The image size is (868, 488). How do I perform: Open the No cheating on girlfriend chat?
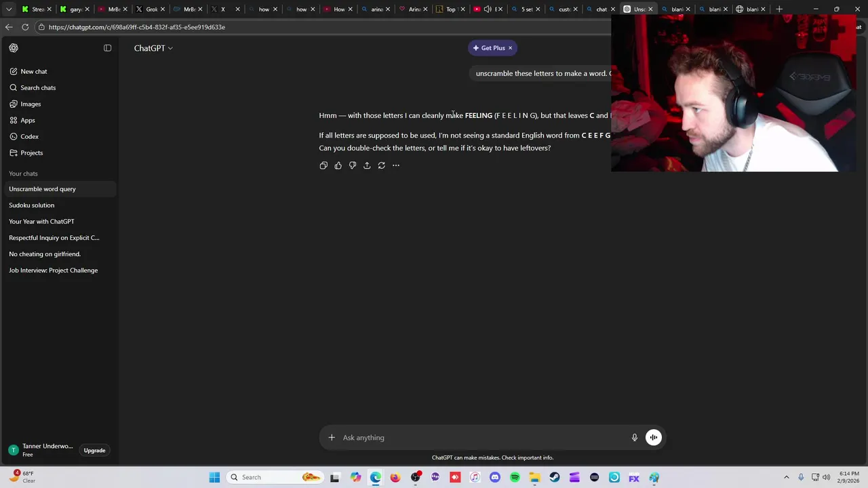[x=59, y=254]
